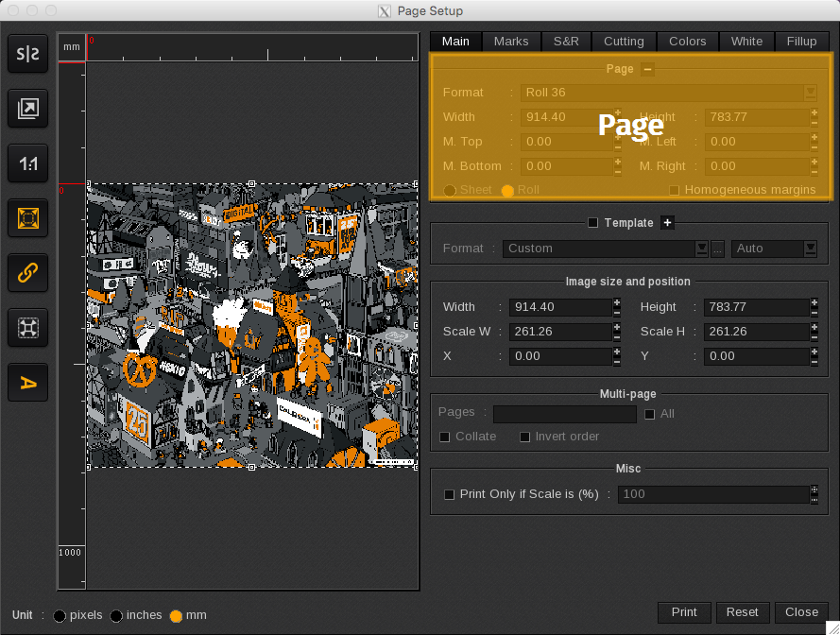Set image to 1:1 scale
The width and height of the screenshot is (840, 635).
[x=28, y=164]
